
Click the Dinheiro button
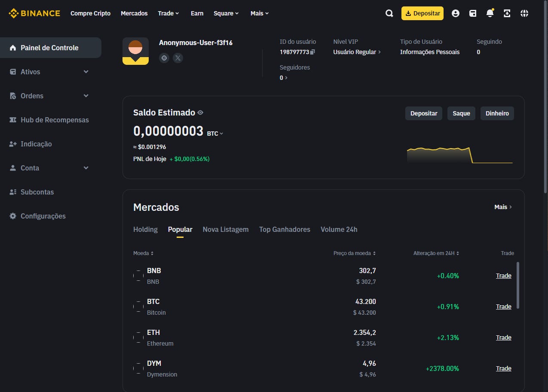click(497, 113)
